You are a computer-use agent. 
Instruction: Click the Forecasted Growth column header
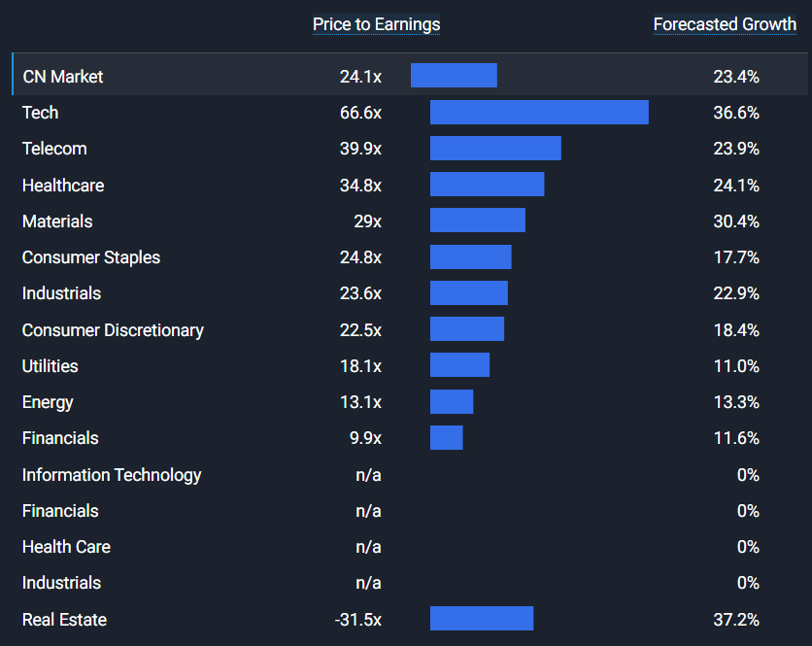pyautogui.click(x=725, y=24)
